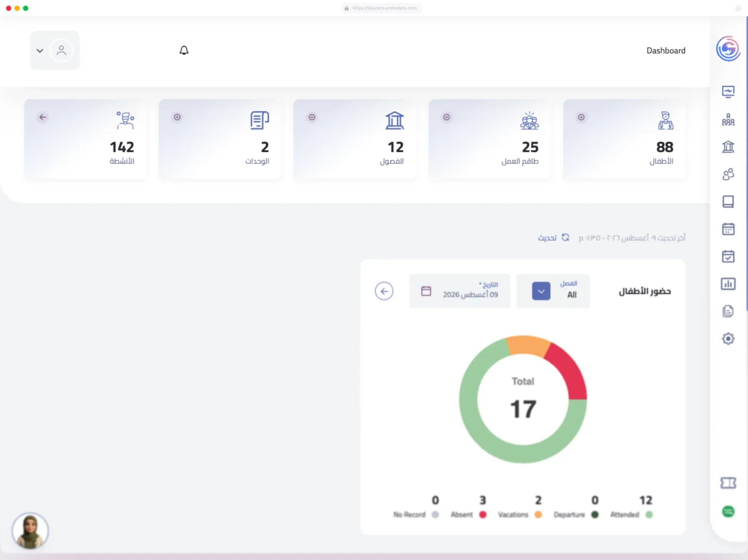Click the arrow on the 142 activities card
This screenshot has width=748, height=560.
tap(42, 117)
